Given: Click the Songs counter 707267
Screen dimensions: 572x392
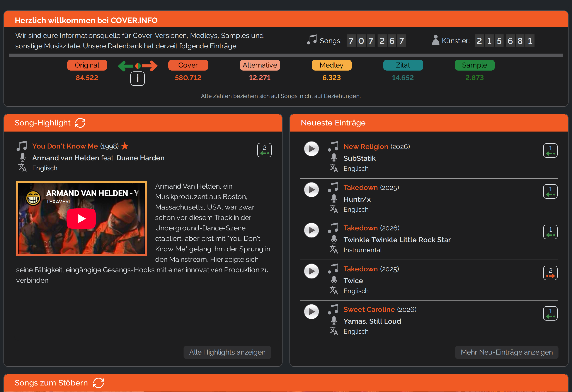Looking at the screenshot, I should coord(376,41).
